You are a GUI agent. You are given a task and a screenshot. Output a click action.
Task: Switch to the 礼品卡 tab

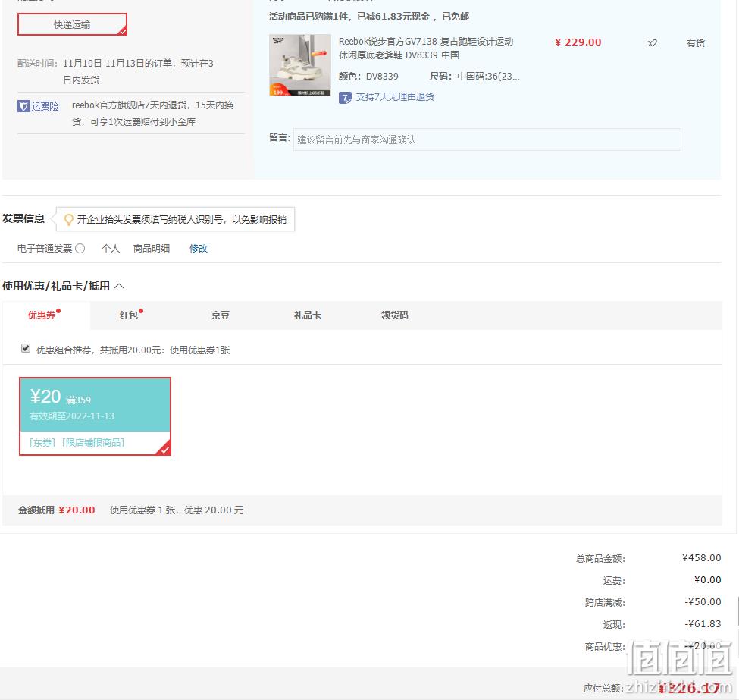[x=307, y=315]
